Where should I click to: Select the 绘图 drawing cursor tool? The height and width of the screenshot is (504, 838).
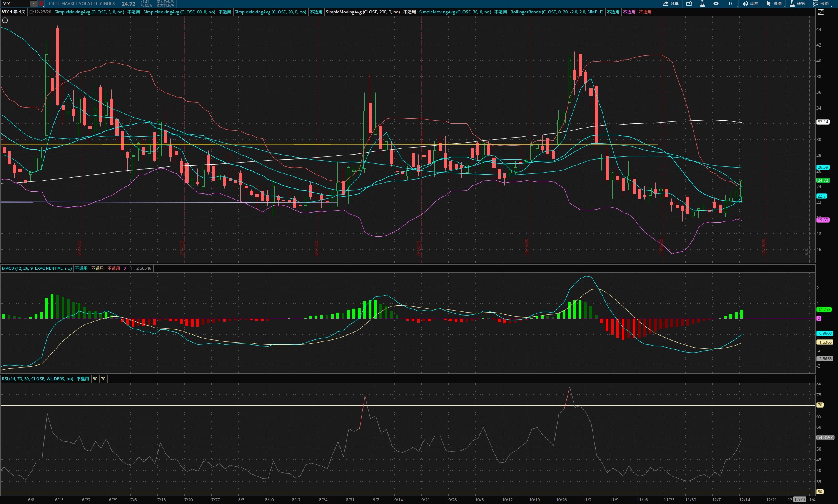tap(774, 3)
